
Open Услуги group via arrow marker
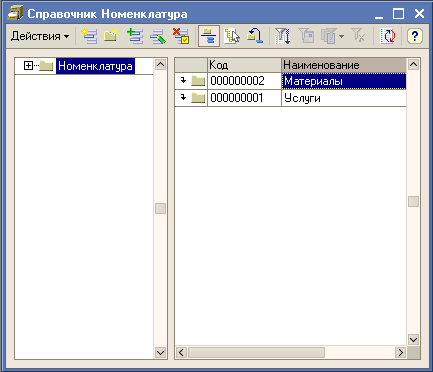[x=183, y=97]
